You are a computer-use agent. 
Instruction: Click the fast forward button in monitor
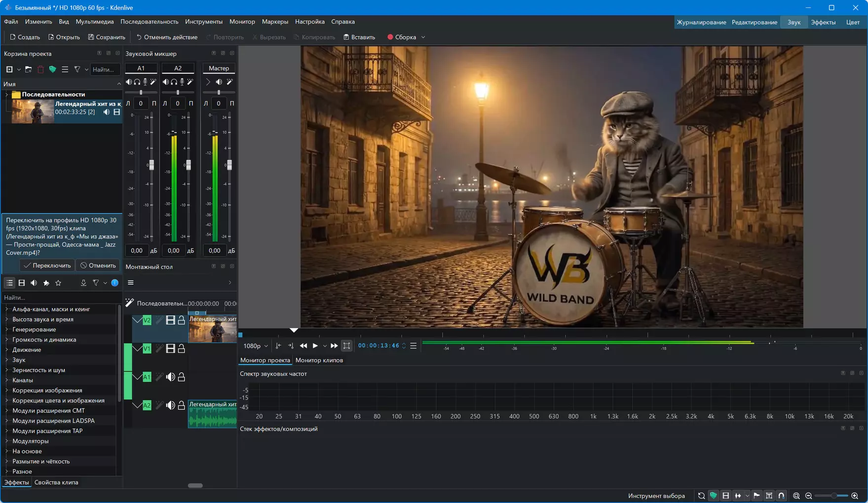334,346
